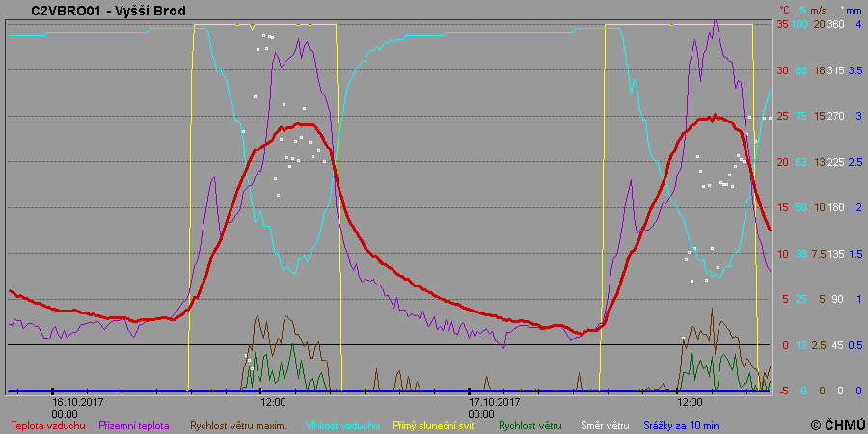Select the red Teplota vzduchu legend label

[x=48, y=424]
